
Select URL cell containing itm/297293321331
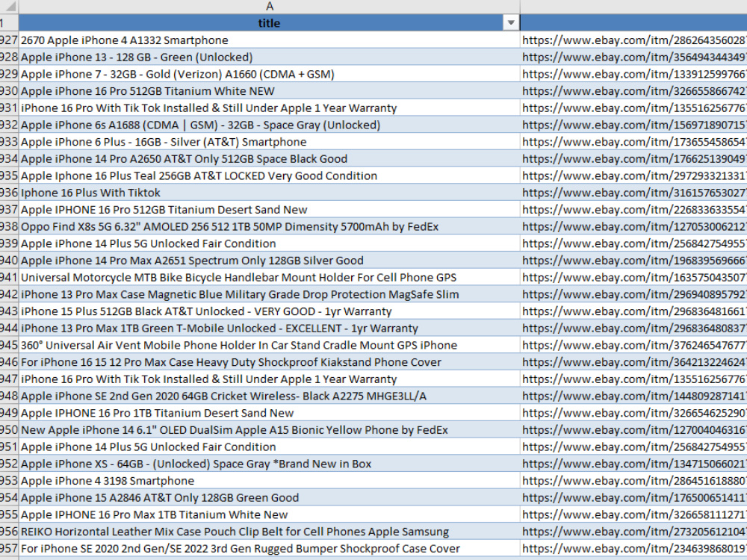click(633, 175)
